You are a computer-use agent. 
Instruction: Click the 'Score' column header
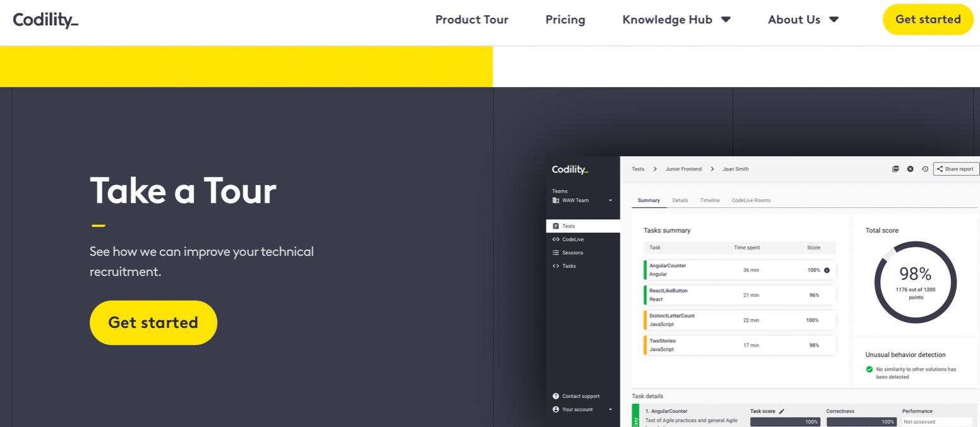click(814, 248)
